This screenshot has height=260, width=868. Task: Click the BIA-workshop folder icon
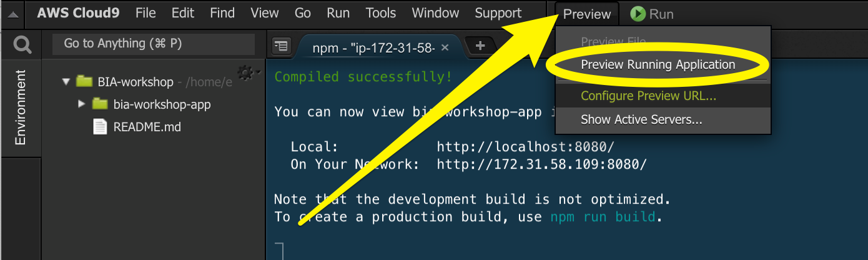pos(84,81)
